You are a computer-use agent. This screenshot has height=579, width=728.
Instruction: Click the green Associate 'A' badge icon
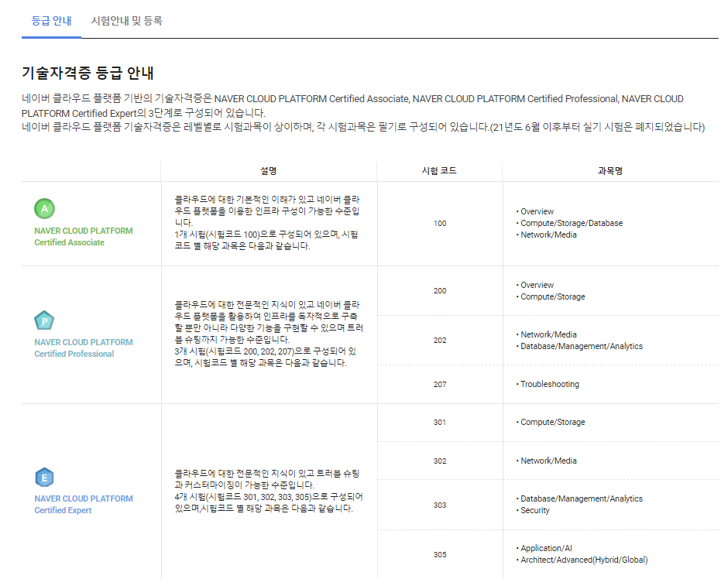[x=45, y=209]
